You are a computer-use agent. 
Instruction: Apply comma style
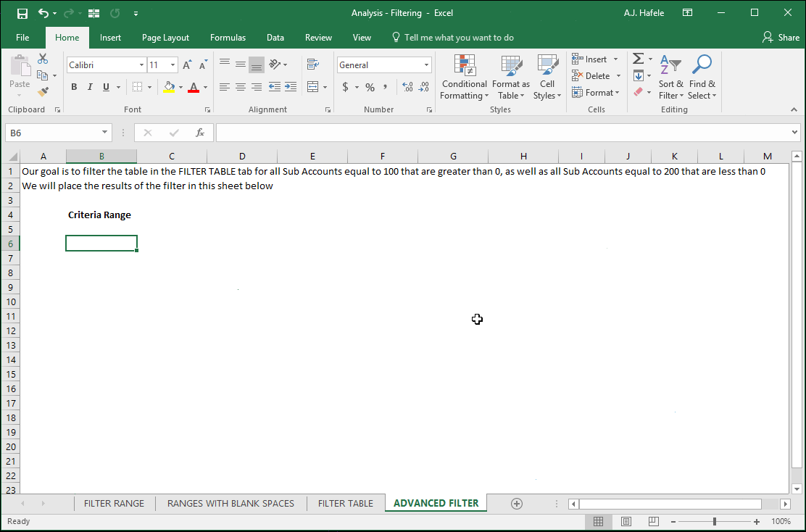(385, 87)
